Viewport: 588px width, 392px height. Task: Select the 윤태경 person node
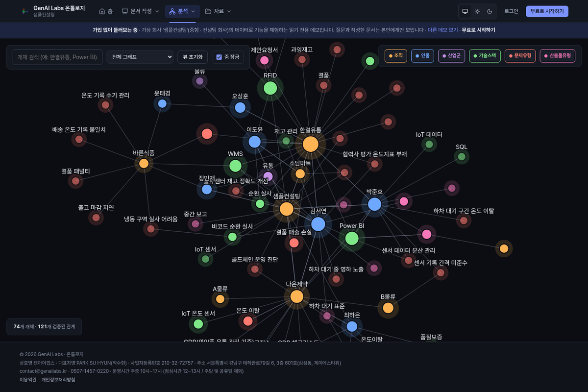[x=162, y=103]
